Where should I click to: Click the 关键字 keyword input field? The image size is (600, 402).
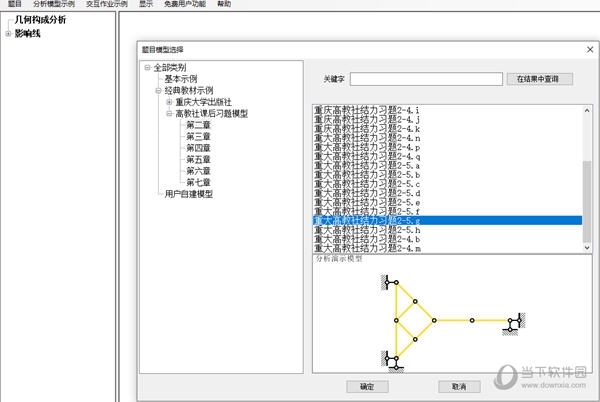coord(425,78)
